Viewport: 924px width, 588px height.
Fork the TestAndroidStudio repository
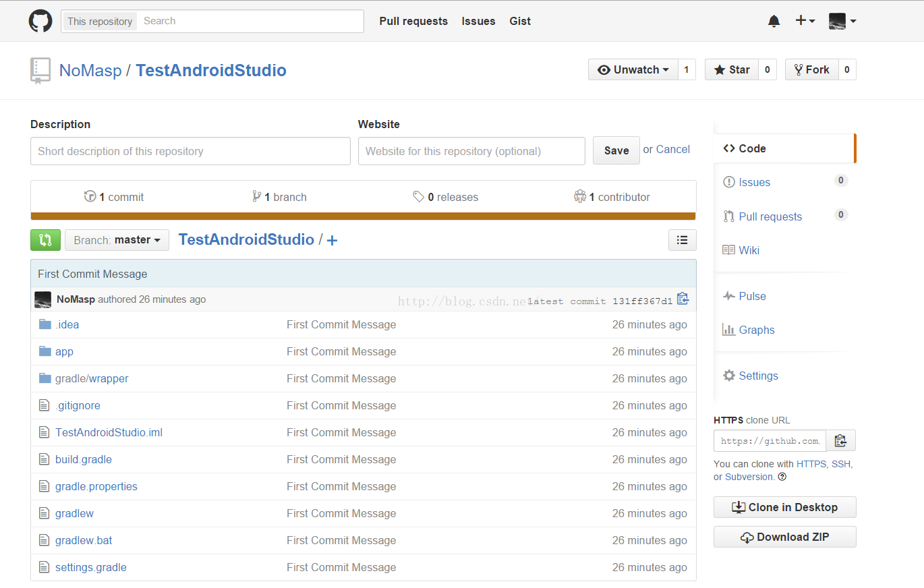[x=812, y=69]
